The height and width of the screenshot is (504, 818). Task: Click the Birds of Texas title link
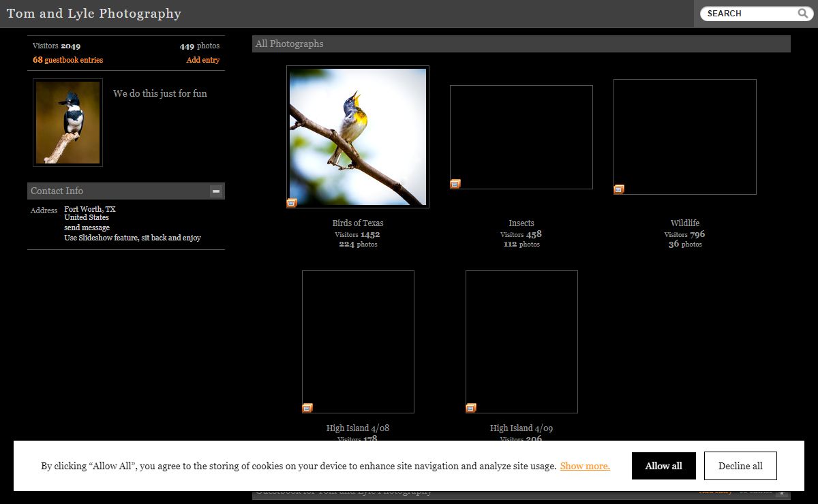[358, 223]
